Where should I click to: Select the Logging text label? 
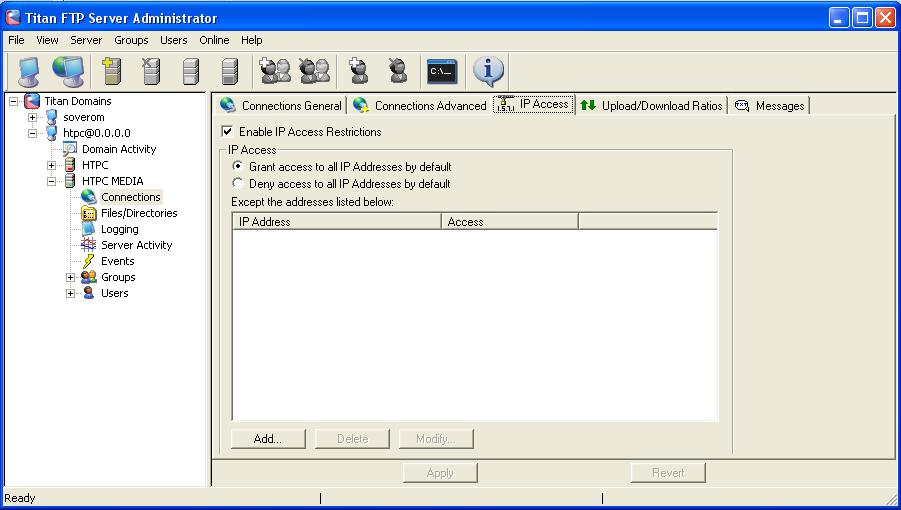120,229
